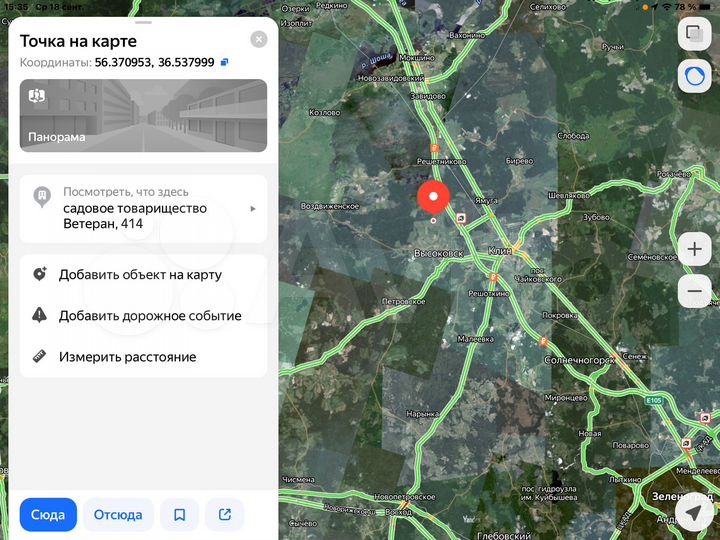Close the Точка на карте panel

[259, 39]
